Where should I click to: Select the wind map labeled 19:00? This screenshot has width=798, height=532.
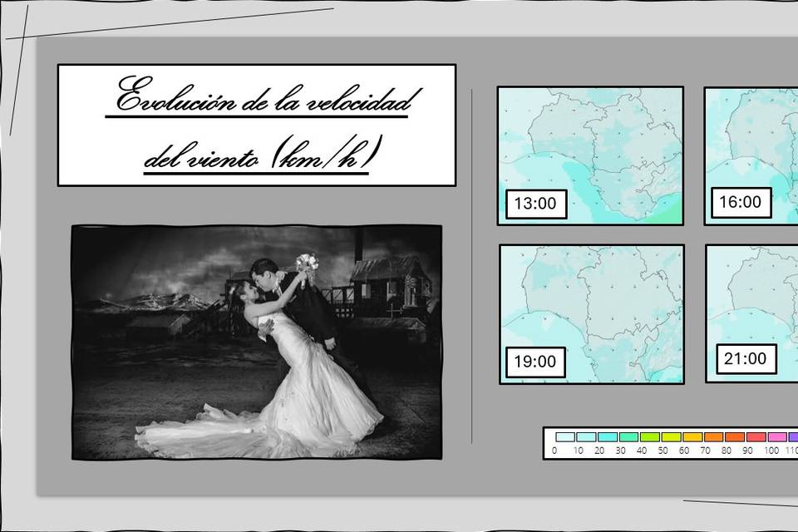(592, 314)
